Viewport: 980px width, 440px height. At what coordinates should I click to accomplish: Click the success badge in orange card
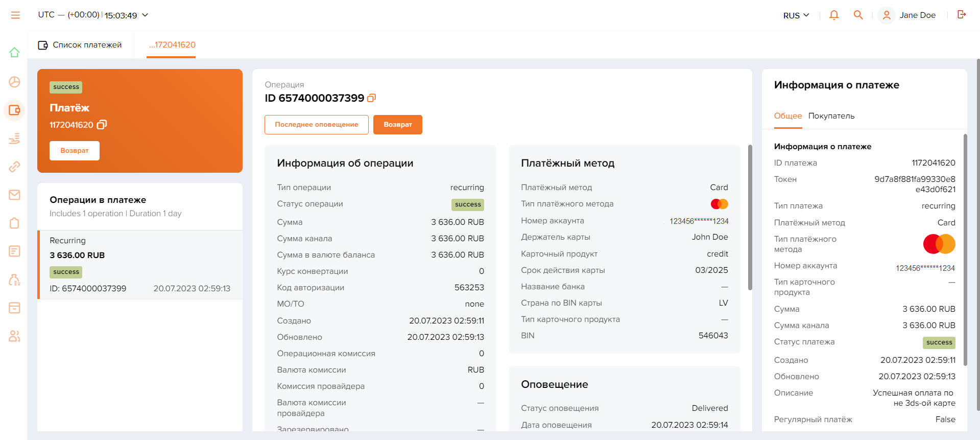pyautogui.click(x=66, y=87)
